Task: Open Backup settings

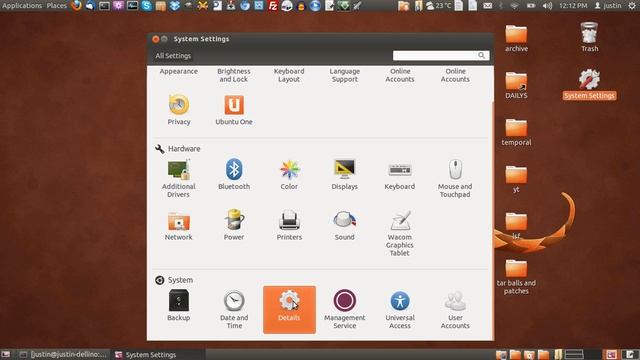Action: point(179,305)
